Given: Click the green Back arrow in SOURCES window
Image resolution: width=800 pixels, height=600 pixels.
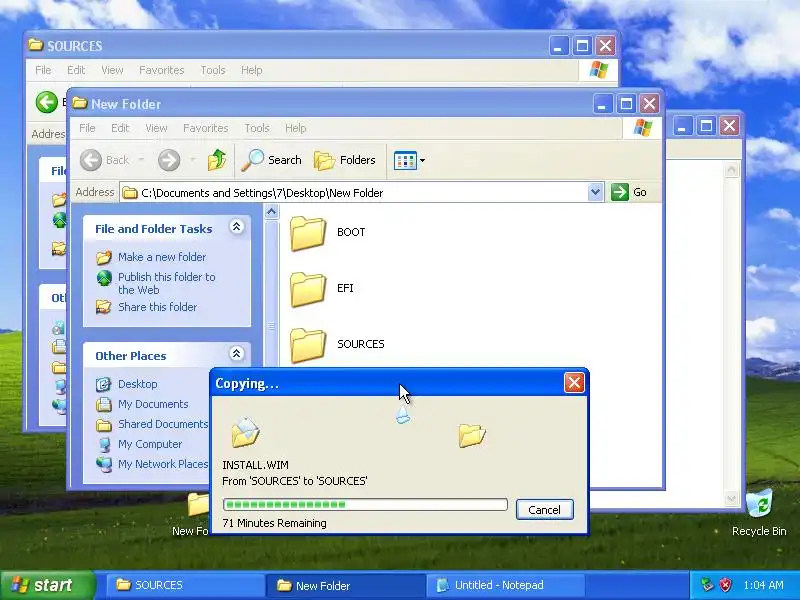Looking at the screenshot, I should coord(46,102).
